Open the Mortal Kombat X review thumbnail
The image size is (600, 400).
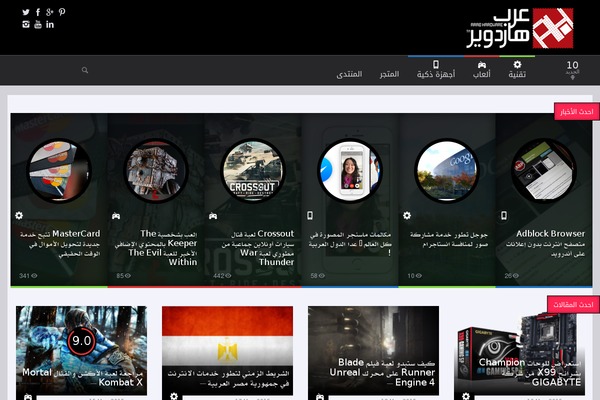(81, 350)
